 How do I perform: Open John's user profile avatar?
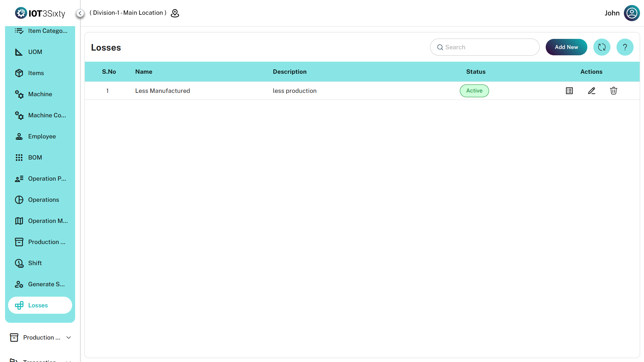pyautogui.click(x=632, y=13)
